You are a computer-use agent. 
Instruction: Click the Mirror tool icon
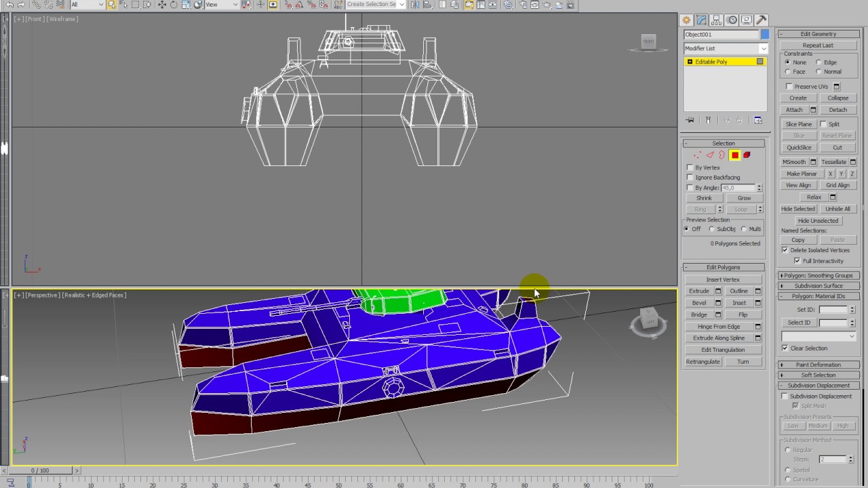point(416,5)
